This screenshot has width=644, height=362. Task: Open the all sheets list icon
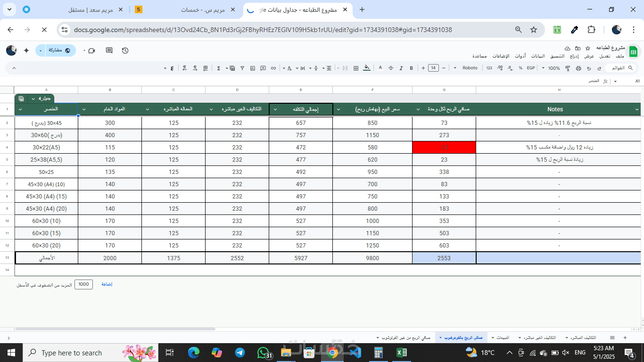612,337
